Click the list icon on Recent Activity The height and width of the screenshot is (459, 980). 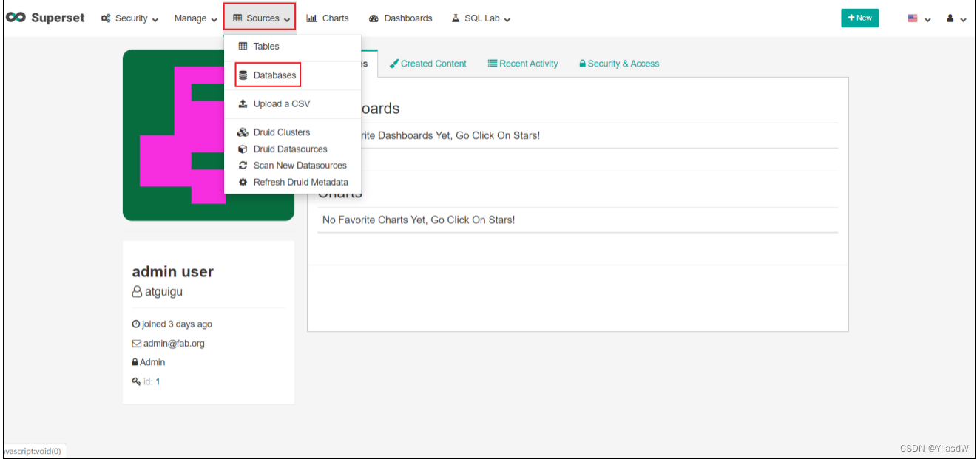pyautogui.click(x=493, y=64)
